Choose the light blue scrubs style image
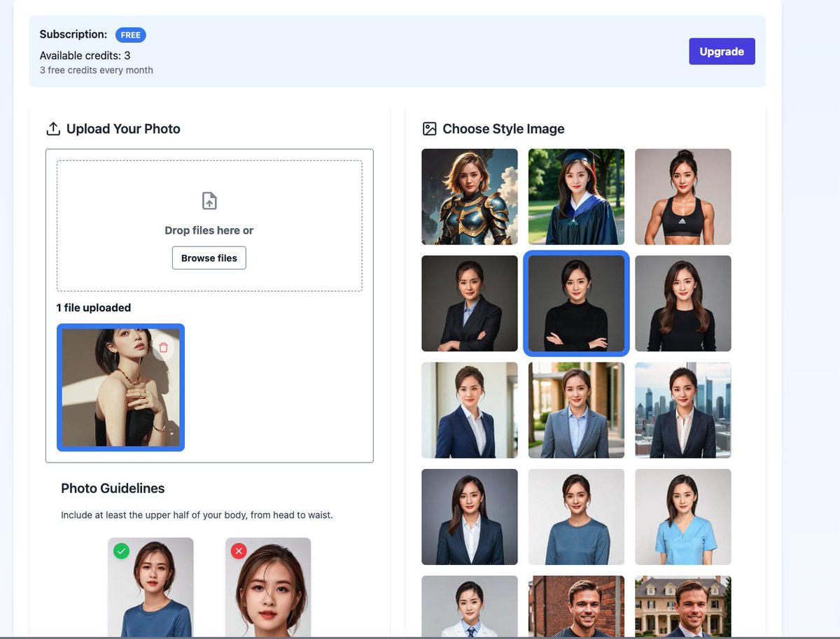 683,517
